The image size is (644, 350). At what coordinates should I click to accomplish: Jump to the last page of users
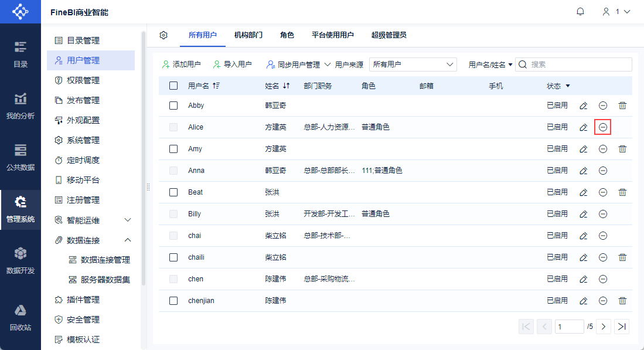point(622,327)
